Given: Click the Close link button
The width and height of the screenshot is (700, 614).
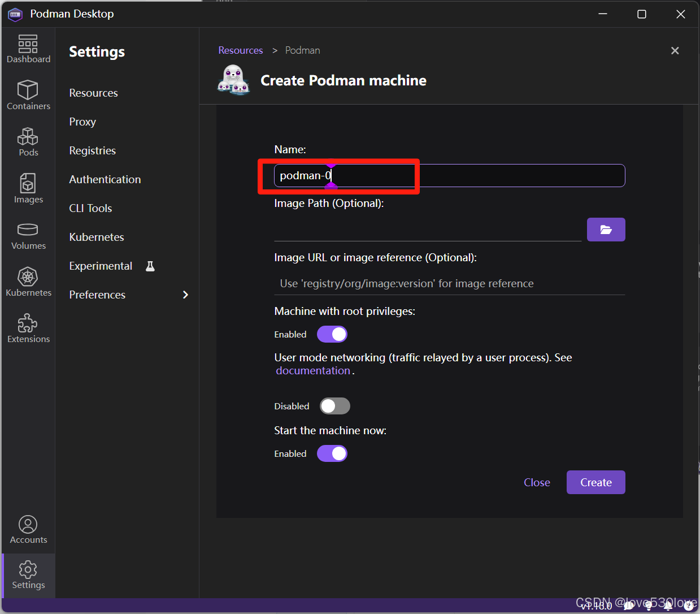Looking at the screenshot, I should click(537, 482).
